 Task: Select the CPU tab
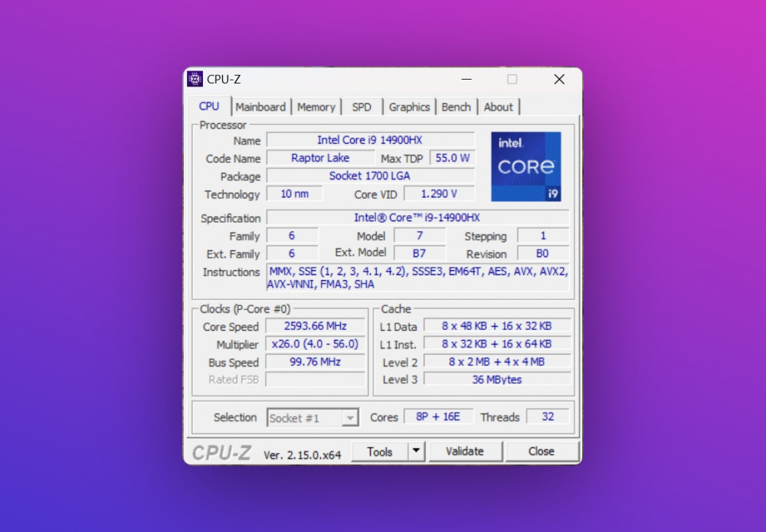[x=209, y=106]
